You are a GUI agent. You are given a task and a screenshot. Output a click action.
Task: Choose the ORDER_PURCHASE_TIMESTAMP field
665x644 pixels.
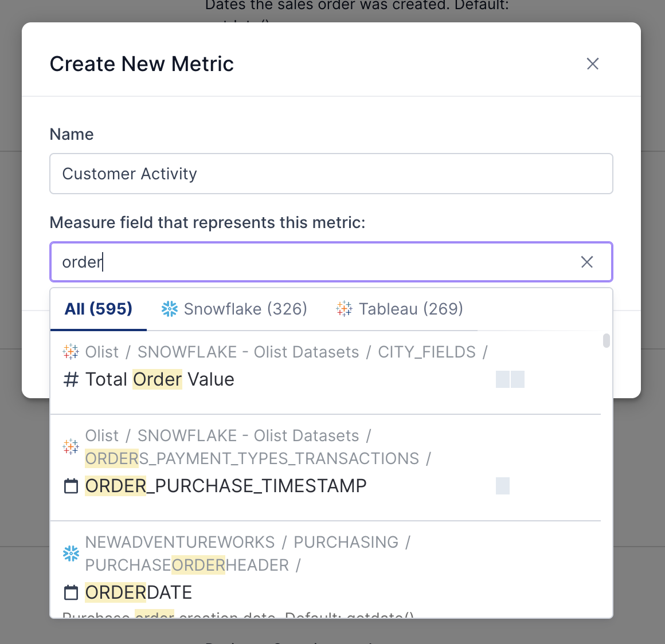(226, 486)
